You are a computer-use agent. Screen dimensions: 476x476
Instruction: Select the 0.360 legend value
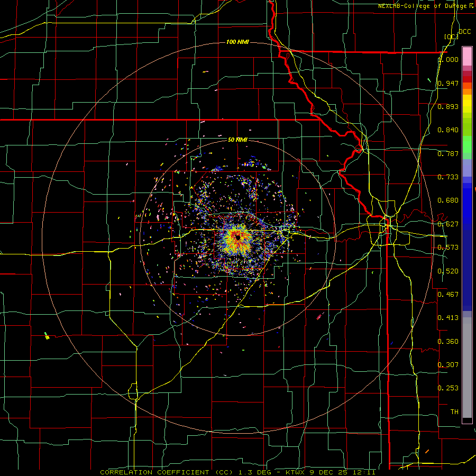coord(448,342)
